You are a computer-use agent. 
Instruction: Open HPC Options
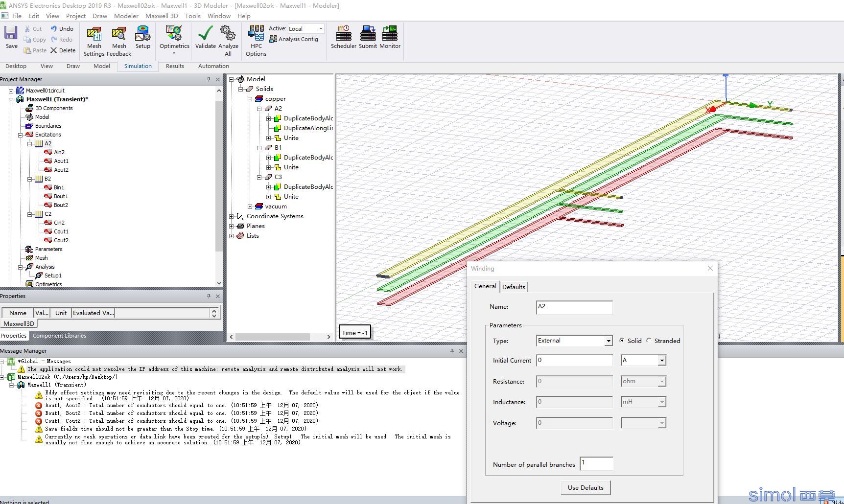point(256,42)
